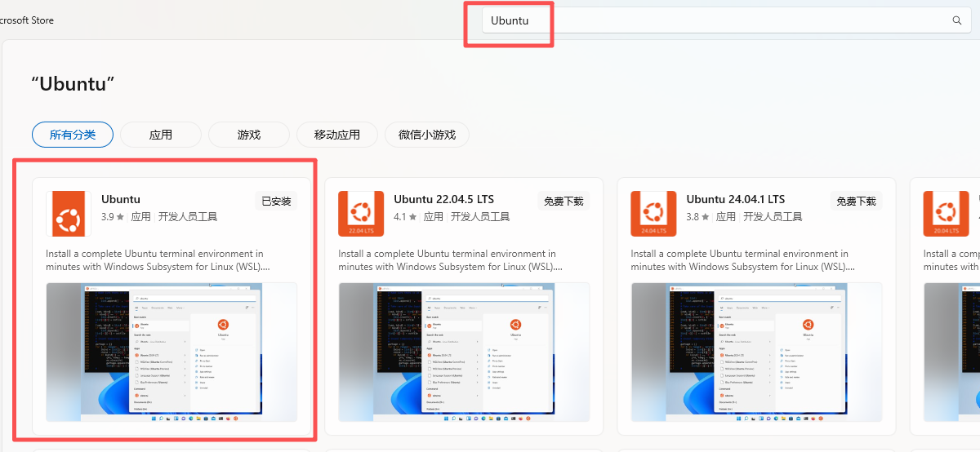Open the Ubuntu app orange logo

[69, 214]
